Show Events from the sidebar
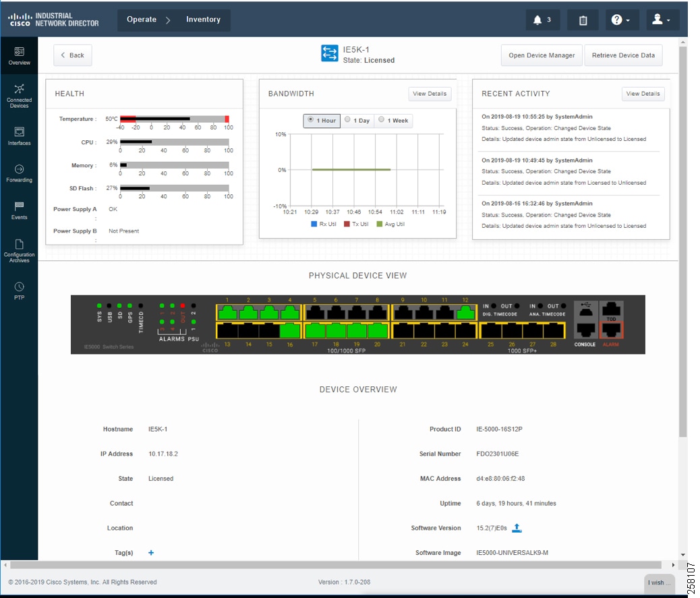Viewport: 700px width, 598px height. [x=19, y=210]
